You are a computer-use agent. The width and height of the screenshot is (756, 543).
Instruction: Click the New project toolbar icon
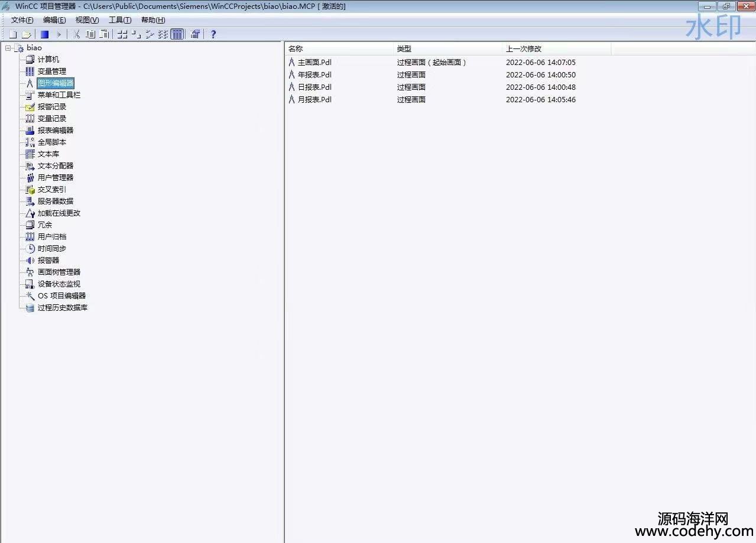point(13,34)
